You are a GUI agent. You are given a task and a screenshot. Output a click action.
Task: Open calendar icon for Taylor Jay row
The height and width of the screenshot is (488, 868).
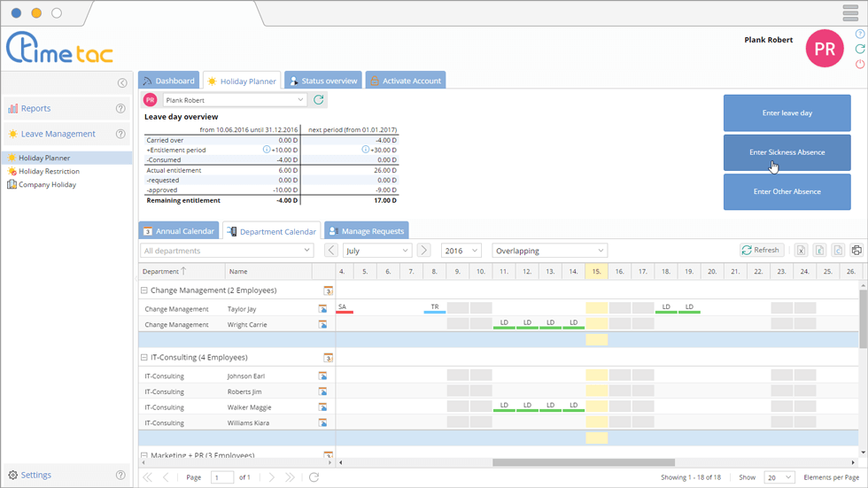(323, 309)
